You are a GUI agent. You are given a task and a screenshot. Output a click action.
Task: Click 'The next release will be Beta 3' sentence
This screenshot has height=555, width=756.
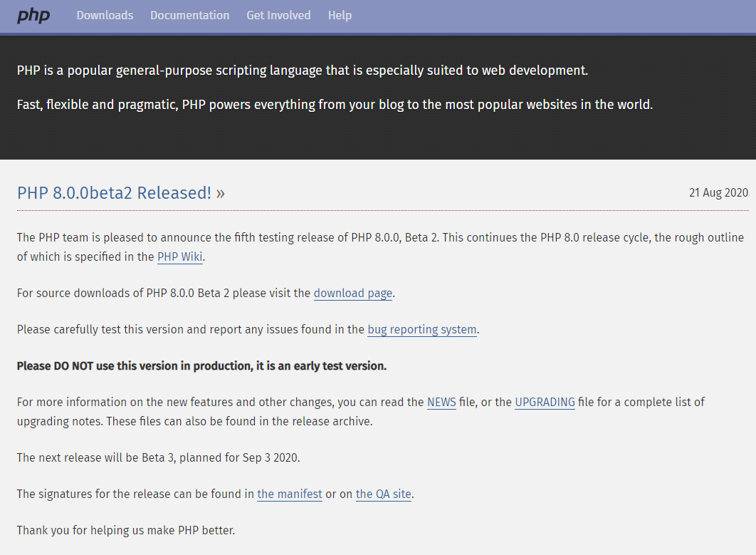click(x=159, y=457)
